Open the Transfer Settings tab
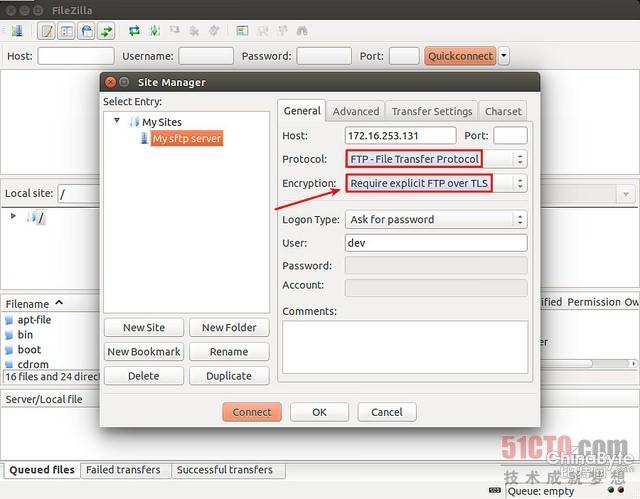Viewport: 640px width, 499px height. pyautogui.click(x=432, y=111)
